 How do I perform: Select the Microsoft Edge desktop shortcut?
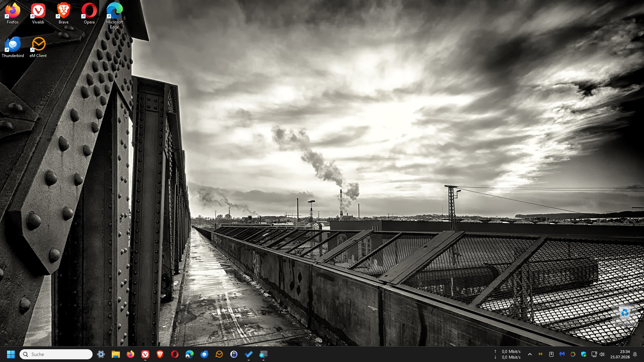[x=114, y=16]
